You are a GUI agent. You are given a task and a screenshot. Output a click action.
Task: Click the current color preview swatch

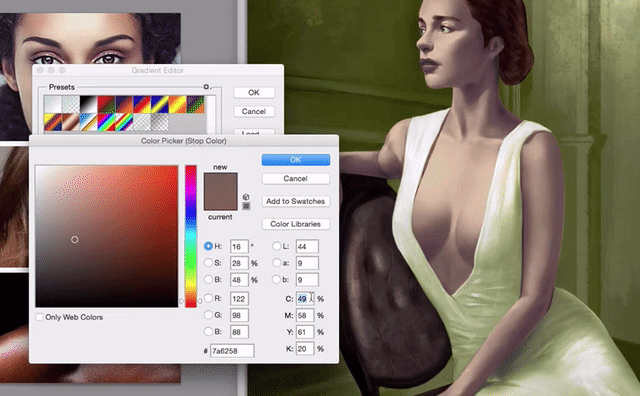(220, 201)
